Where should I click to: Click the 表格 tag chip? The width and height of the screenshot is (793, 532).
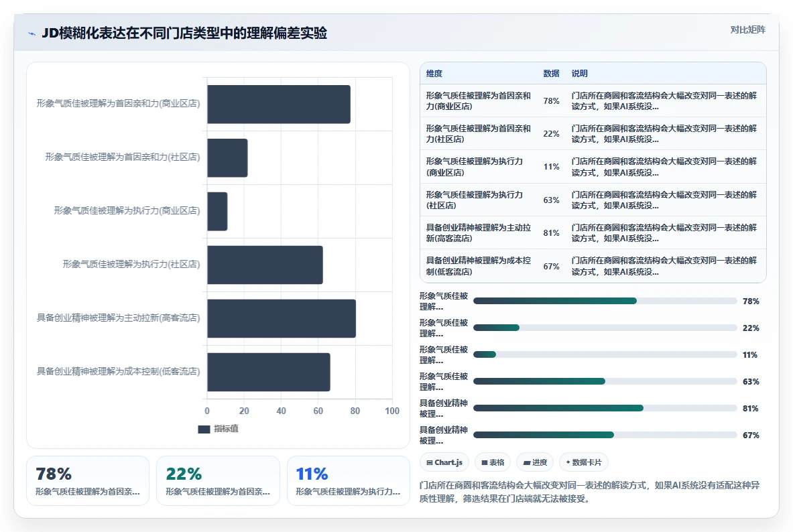pos(493,462)
